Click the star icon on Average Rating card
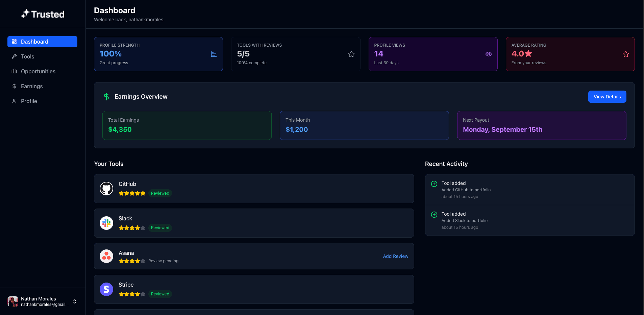The image size is (644, 315). [625, 54]
